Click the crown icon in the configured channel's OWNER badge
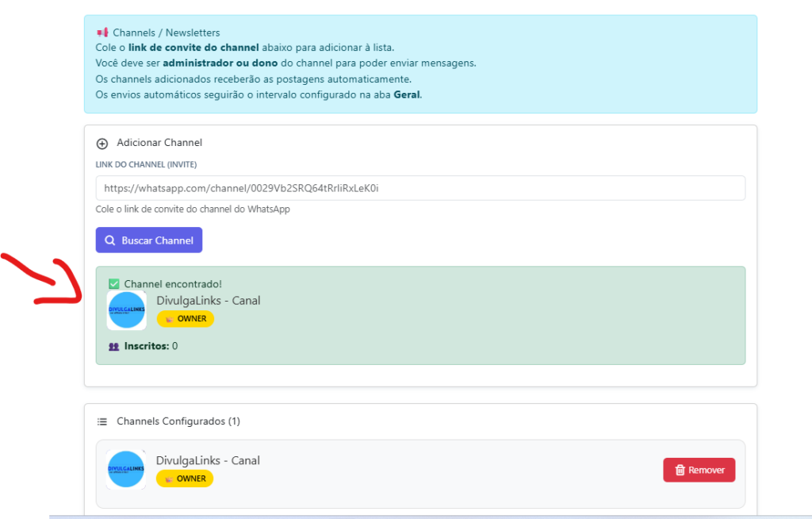 [167, 479]
